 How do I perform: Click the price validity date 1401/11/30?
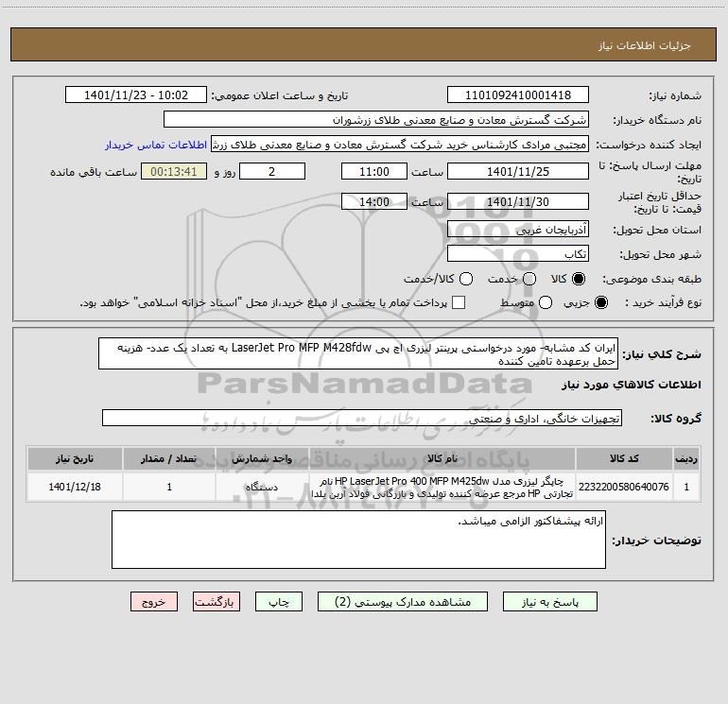tap(518, 201)
